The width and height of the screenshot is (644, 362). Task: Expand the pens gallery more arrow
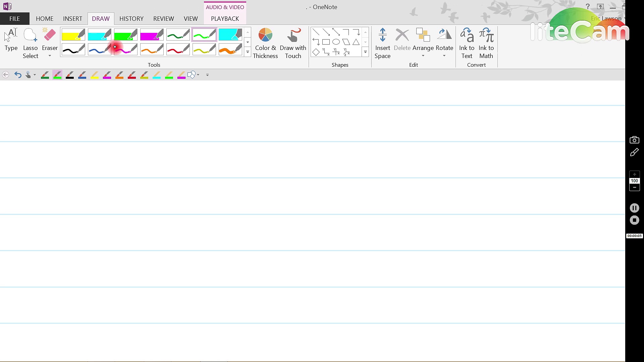click(248, 52)
